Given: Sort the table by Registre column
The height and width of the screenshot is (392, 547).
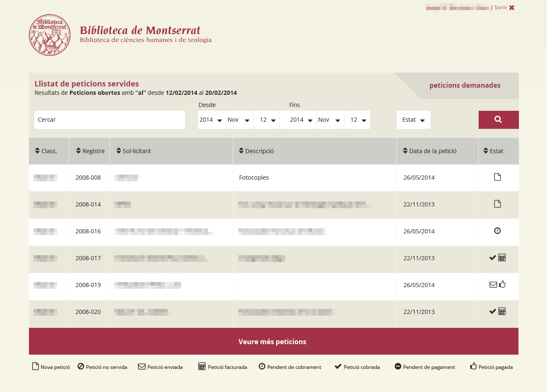Looking at the screenshot, I should tap(90, 151).
